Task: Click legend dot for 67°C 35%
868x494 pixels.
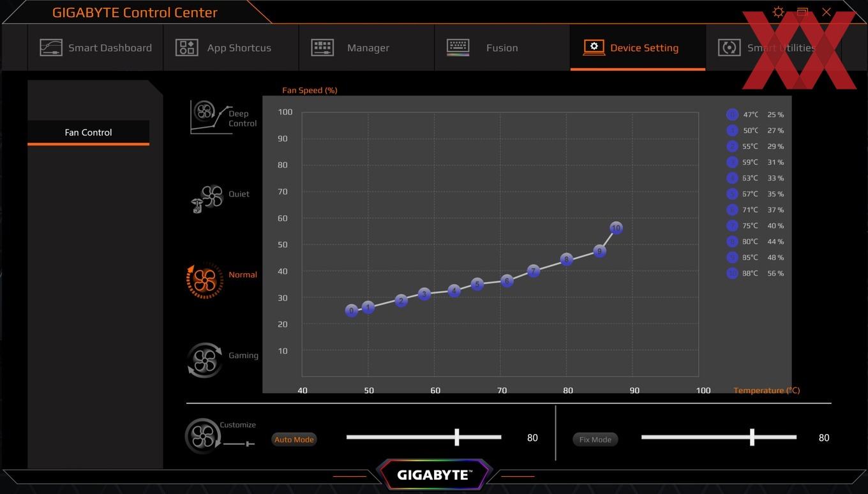Action: tap(732, 194)
